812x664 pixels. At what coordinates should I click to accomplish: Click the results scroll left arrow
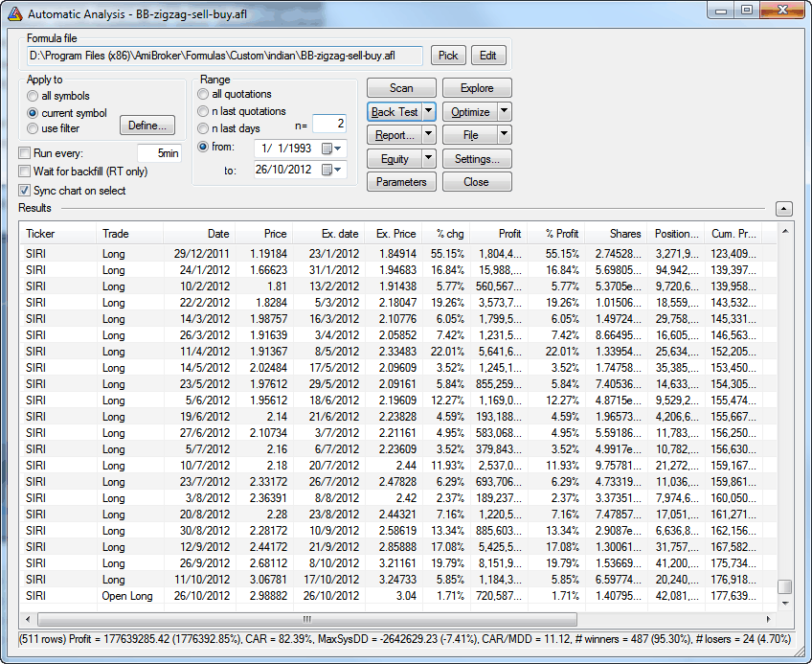click(28, 619)
